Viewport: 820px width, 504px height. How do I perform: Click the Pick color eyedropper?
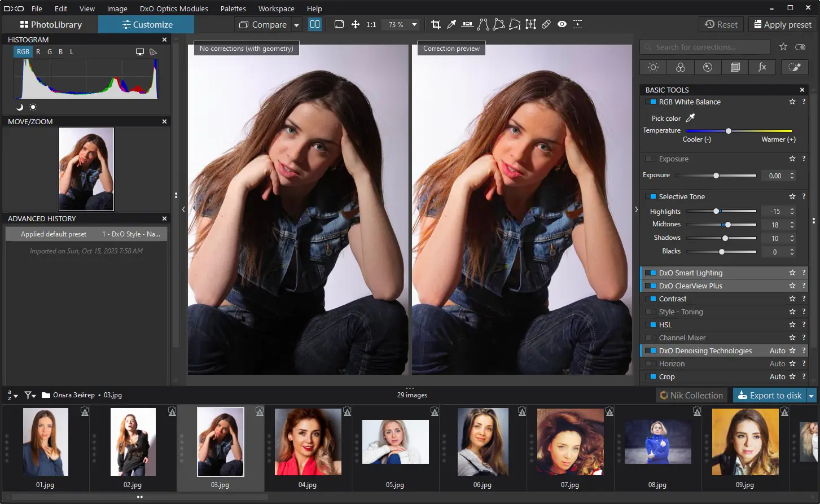[x=690, y=118]
